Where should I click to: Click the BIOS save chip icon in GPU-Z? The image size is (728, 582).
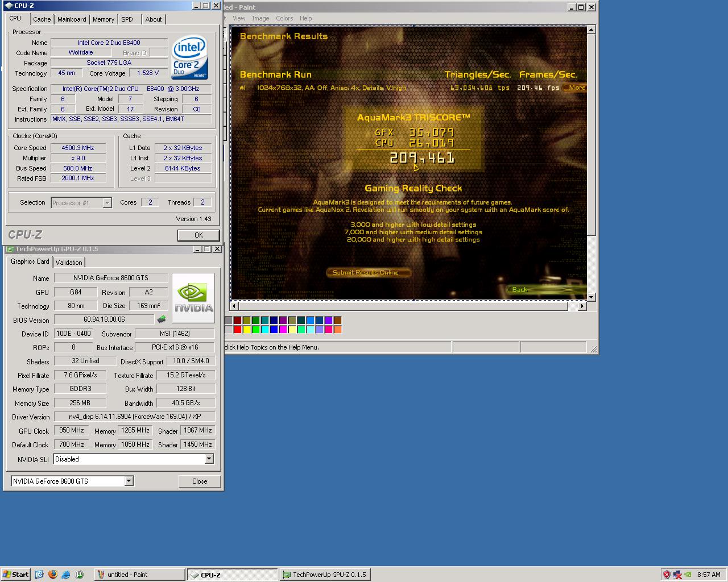(x=162, y=319)
